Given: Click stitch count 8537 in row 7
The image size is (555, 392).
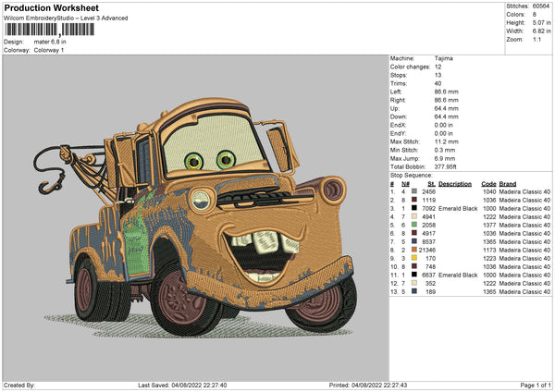Looking at the screenshot, I should [428, 241].
